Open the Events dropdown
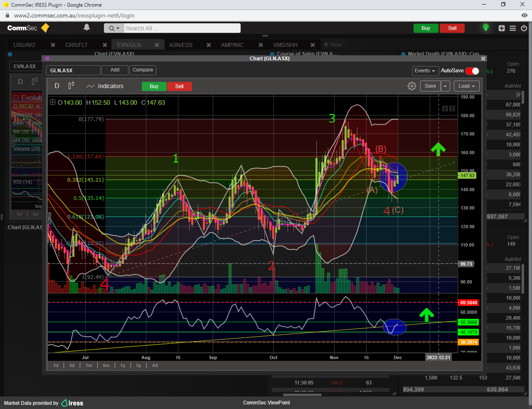532x409 pixels. tap(425, 71)
